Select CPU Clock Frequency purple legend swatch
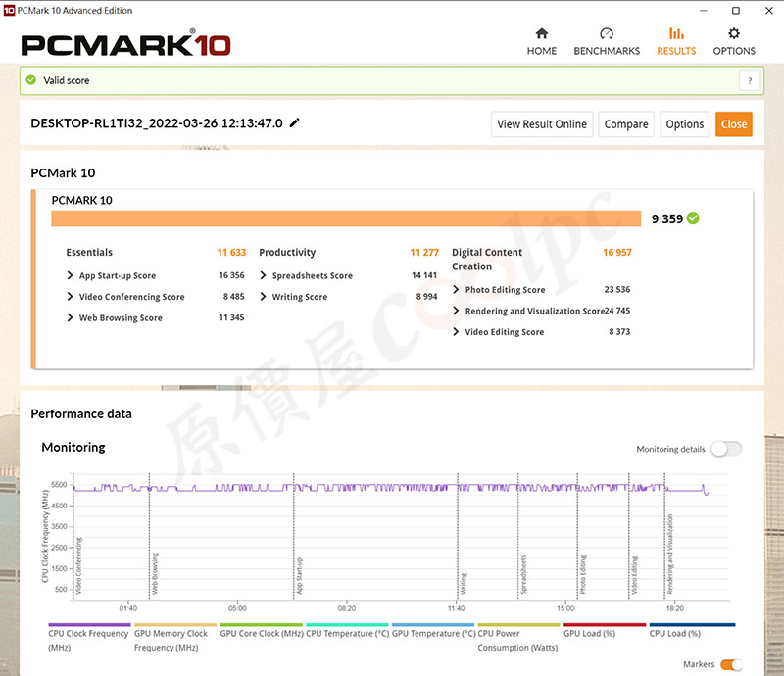The image size is (784, 676). click(x=89, y=624)
